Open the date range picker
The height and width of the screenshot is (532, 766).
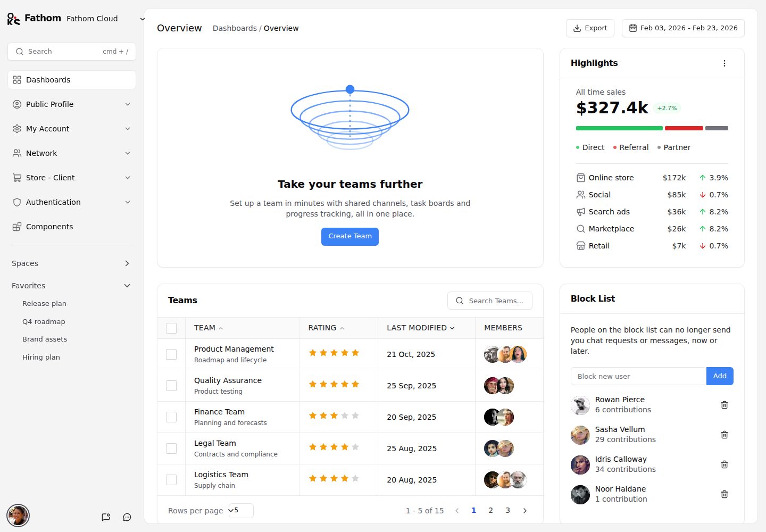(683, 28)
